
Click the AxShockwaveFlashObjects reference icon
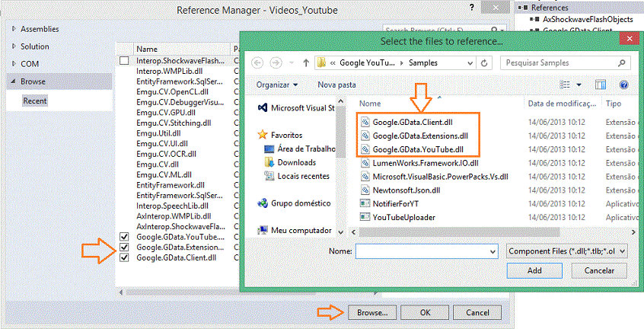point(534,19)
